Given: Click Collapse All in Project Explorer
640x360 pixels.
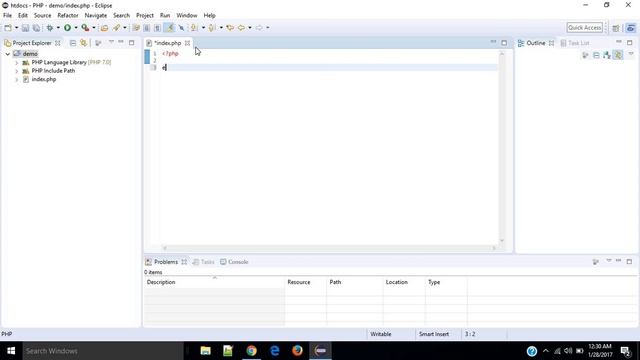Looking at the screenshot, I should coord(73,43).
